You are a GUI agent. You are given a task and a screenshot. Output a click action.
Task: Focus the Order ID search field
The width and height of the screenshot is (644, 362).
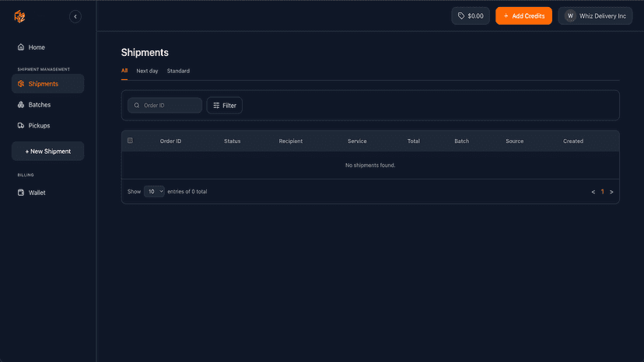pos(165,106)
